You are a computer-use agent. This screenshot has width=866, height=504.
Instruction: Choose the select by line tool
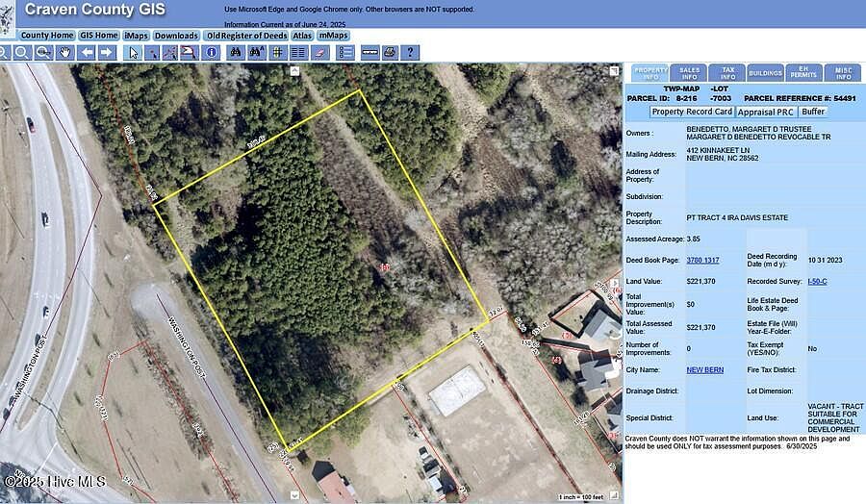(x=170, y=53)
